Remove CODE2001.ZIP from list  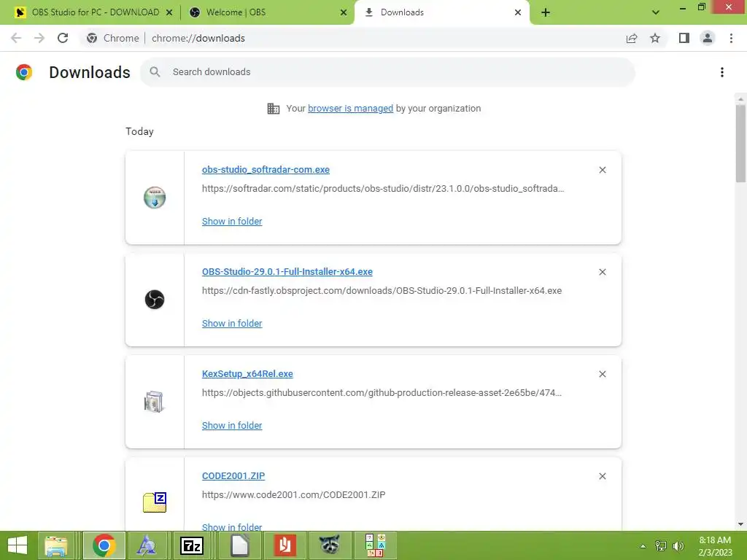coord(603,476)
